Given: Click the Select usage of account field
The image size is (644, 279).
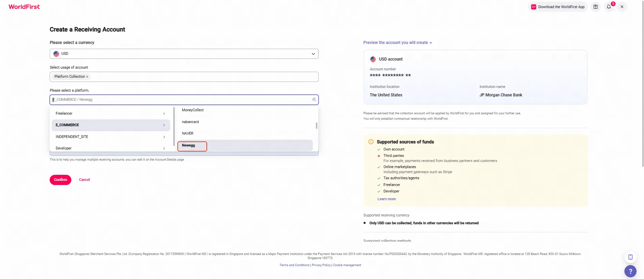Looking at the screenshot, I should (x=184, y=77).
